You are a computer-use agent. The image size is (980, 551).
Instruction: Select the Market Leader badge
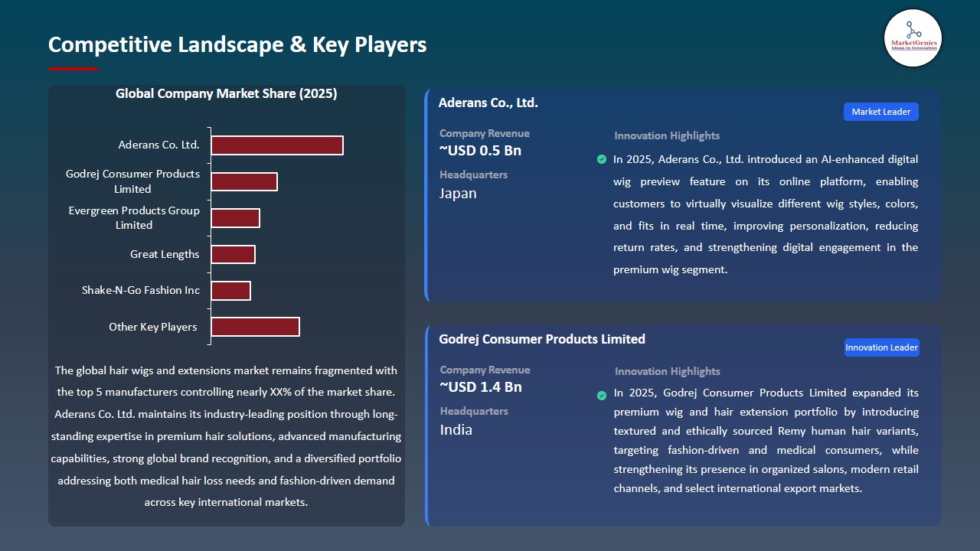click(881, 112)
